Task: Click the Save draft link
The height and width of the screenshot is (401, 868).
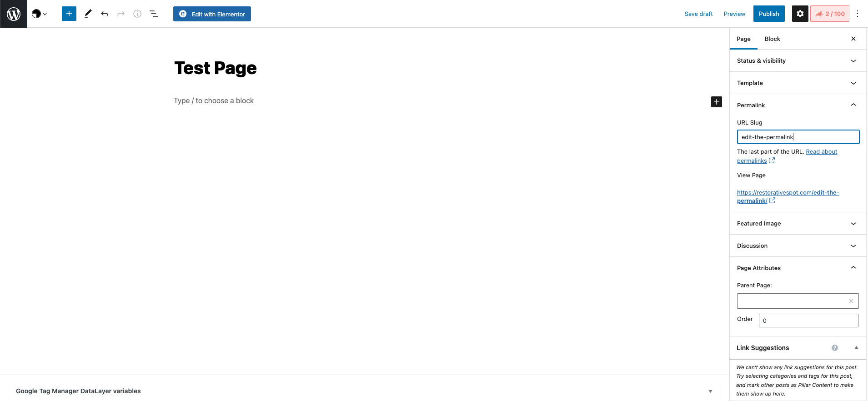Action: pyautogui.click(x=698, y=14)
